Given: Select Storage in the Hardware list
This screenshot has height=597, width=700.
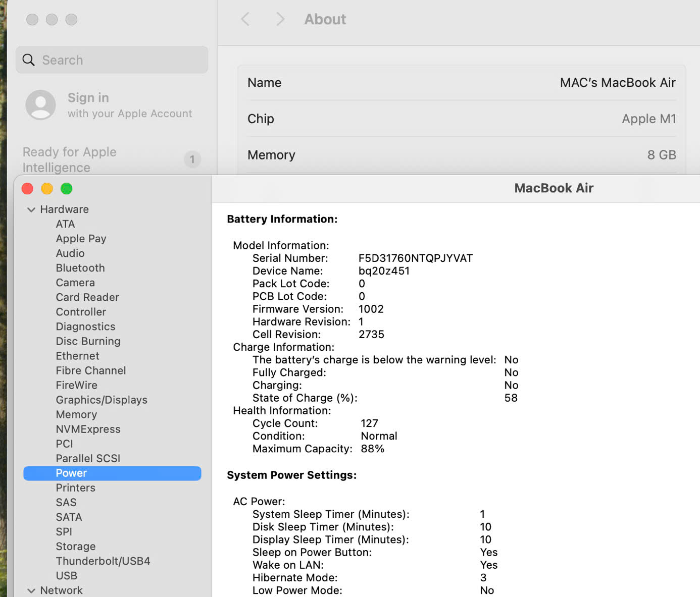Looking at the screenshot, I should 76,546.
